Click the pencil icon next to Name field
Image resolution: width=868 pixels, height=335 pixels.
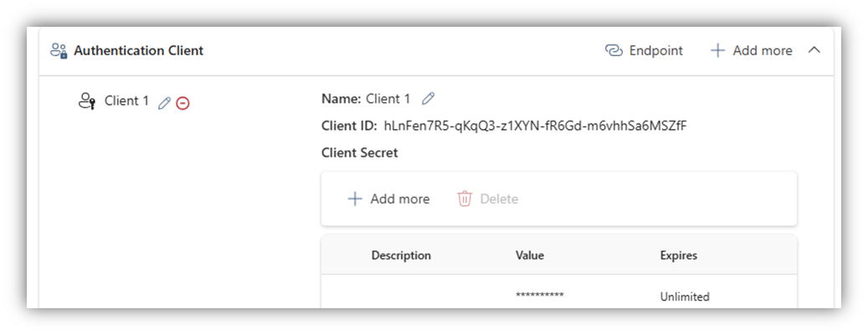click(428, 99)
